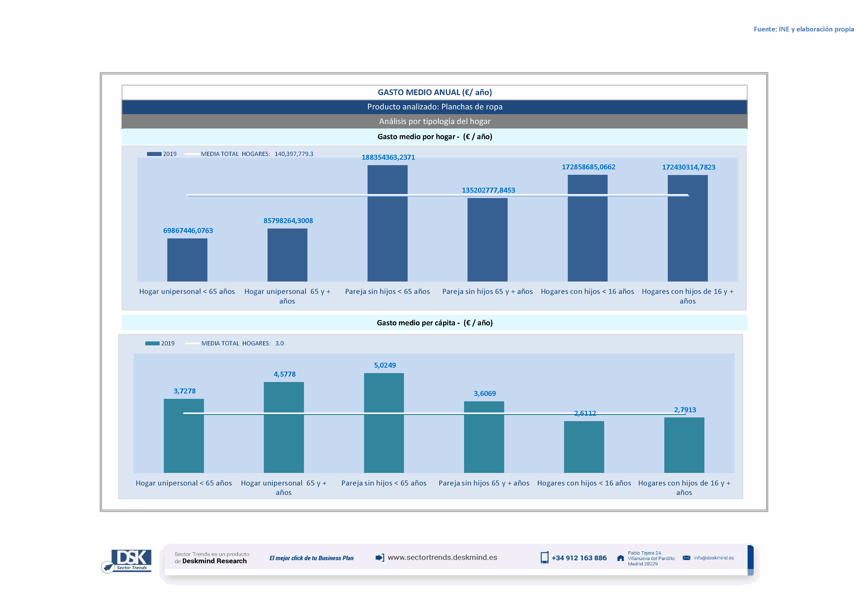Open the www.sectortrends.deskmind.es link
Viewport: 868px width, 614px height.
pos(442,557)
